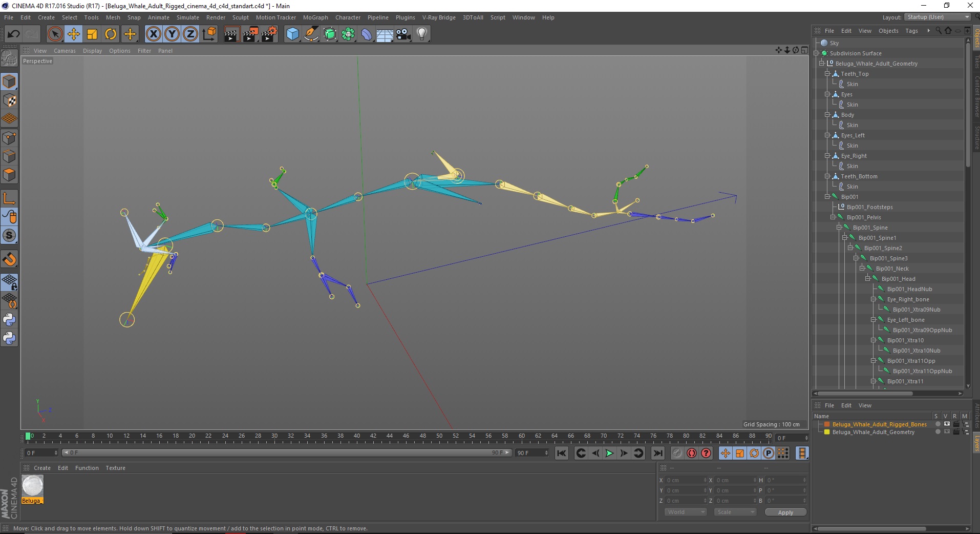980x534 pixels.
Task: Open the Spline pen tool
Action: [311, 34]
